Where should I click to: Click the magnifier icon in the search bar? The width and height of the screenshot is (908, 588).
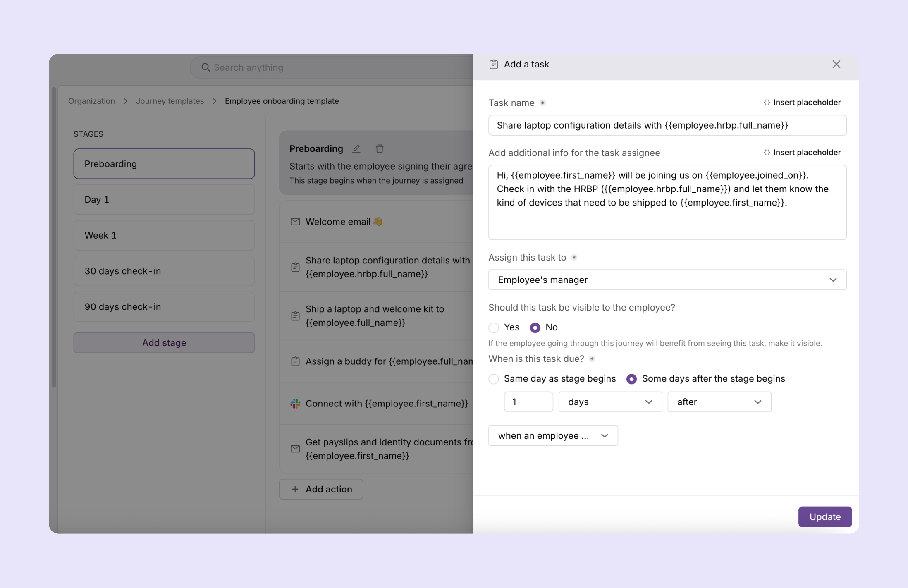[x=205, y=67]
